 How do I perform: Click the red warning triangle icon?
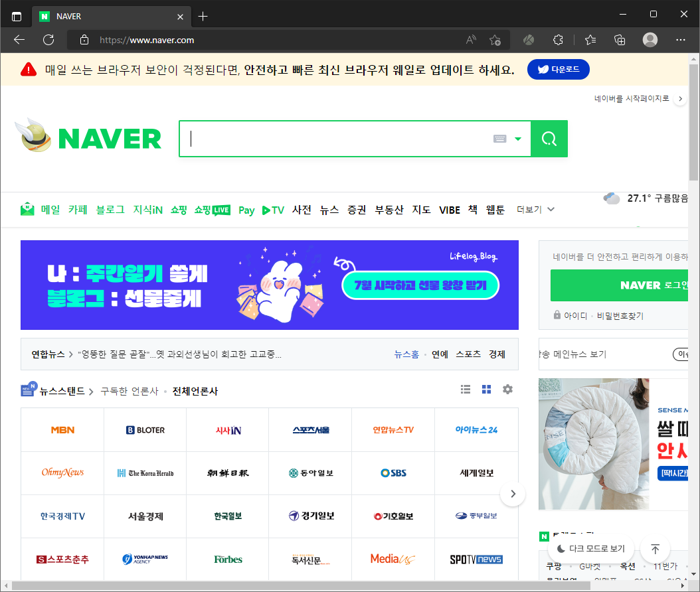coord(29,70)
